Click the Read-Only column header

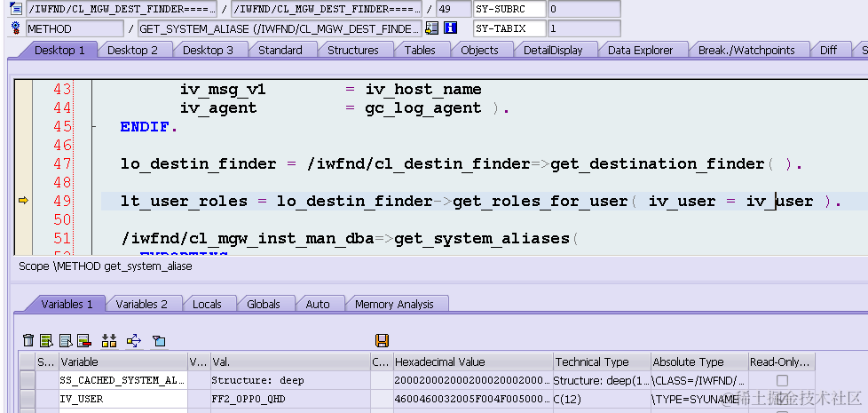781,362
